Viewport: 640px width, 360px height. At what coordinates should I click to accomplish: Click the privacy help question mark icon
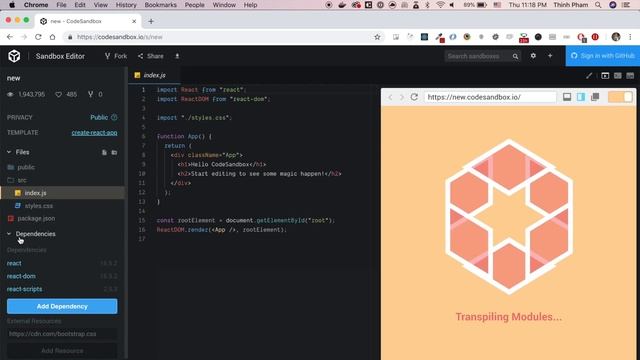(114, 117)
